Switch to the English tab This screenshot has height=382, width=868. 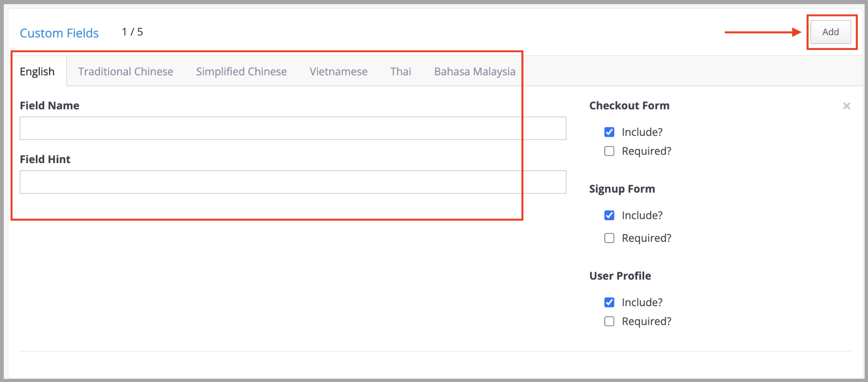(x=37, y=71)
